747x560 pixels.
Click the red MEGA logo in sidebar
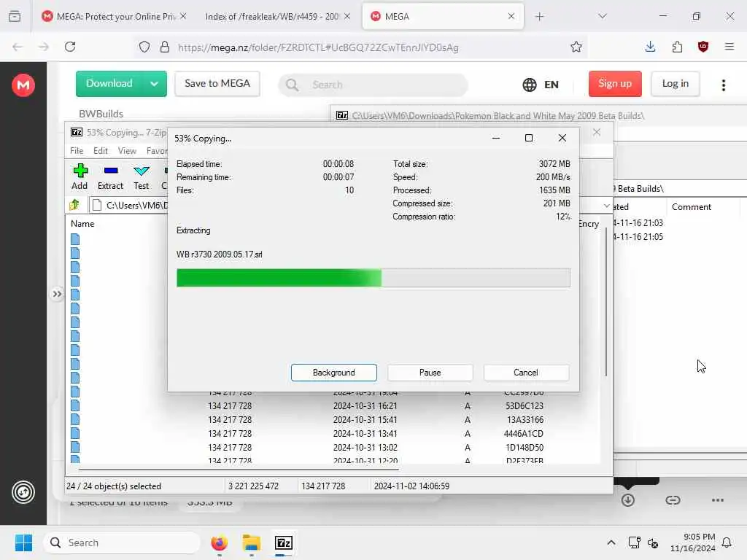(23, 85)
